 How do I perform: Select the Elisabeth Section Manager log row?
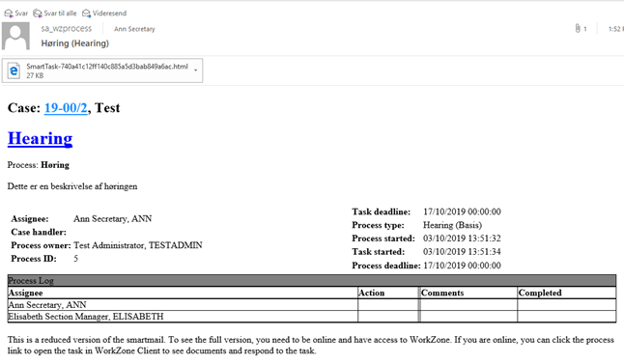click(312, 317)
